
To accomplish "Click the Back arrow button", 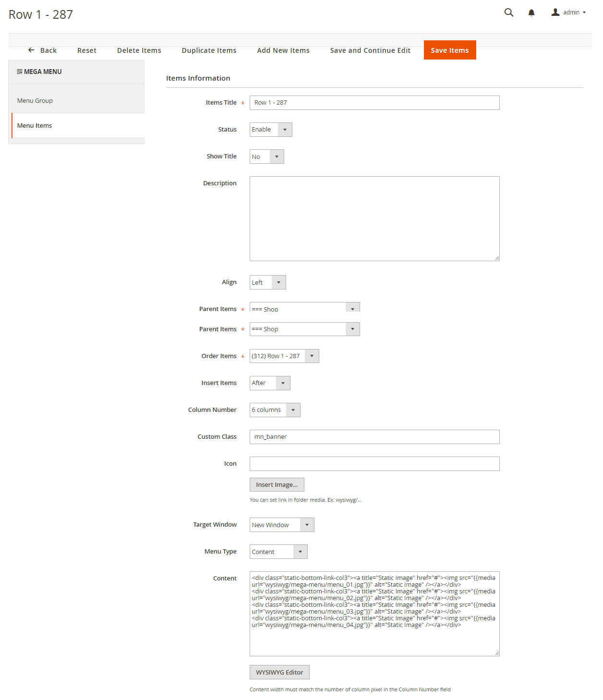I will pyautogui.click(x=42, y=50).
